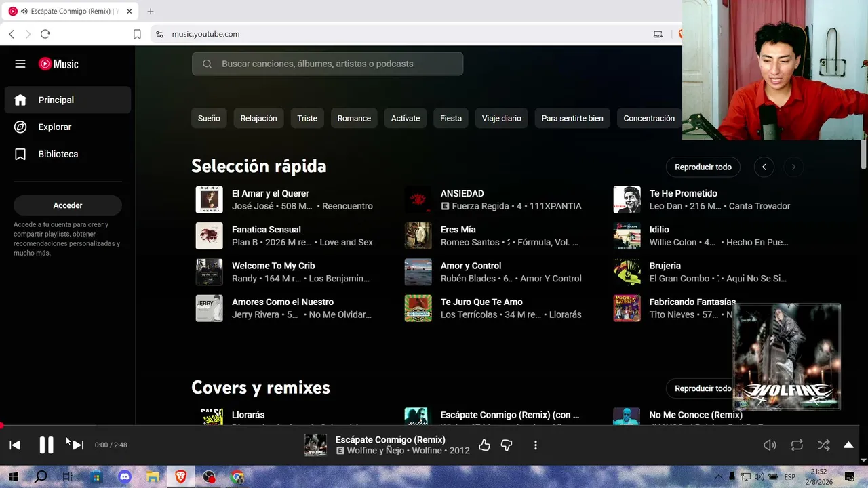Pause the playing song
This screenshot has height=488, width=868.
coord(46,445)
